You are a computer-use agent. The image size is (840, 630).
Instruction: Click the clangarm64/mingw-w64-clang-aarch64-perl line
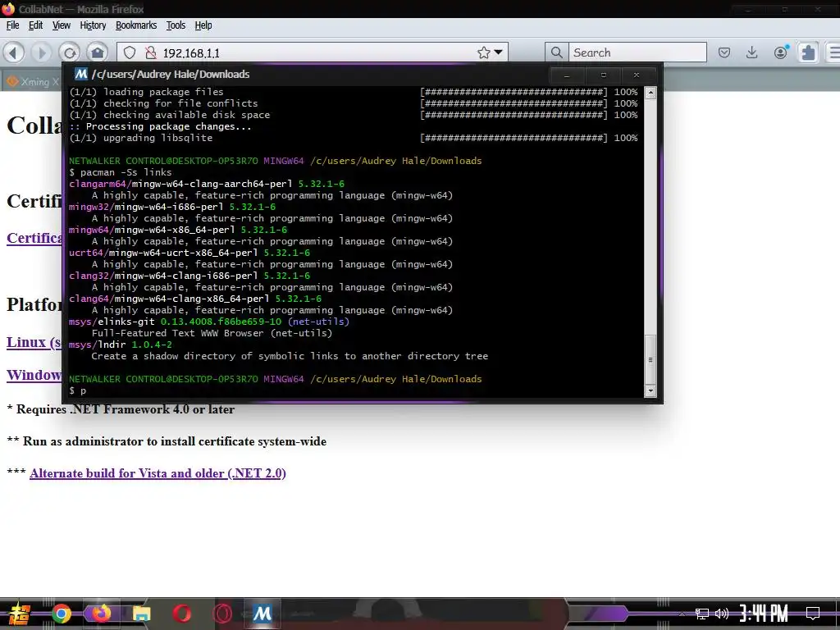click(x=206, y=184)
